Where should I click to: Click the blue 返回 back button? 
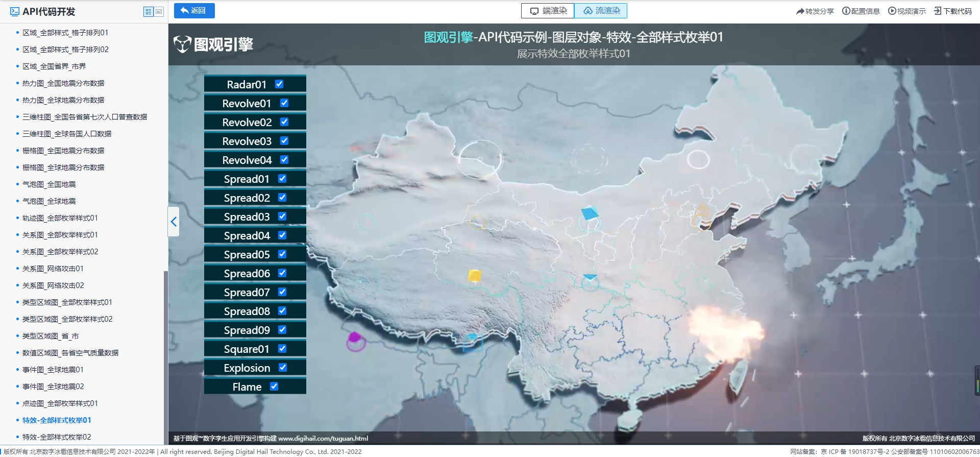194,11
